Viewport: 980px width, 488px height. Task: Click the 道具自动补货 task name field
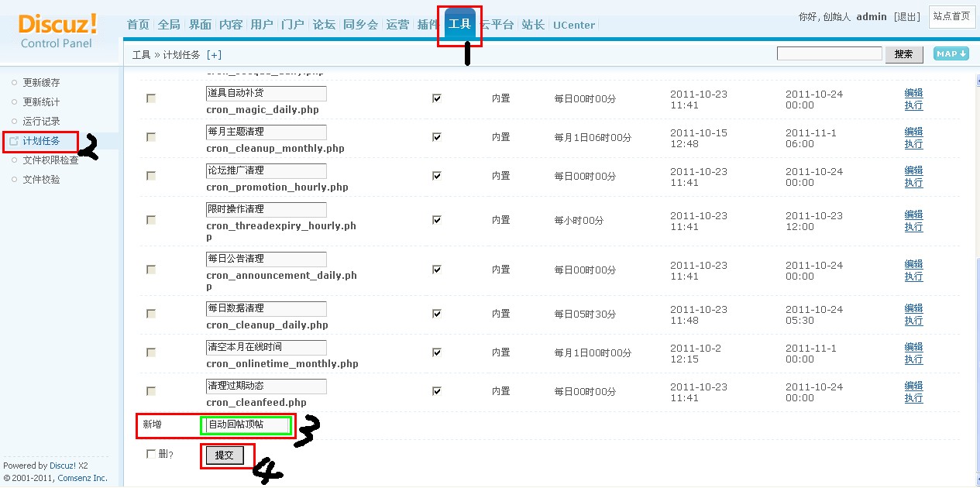[x=266, y=93]
